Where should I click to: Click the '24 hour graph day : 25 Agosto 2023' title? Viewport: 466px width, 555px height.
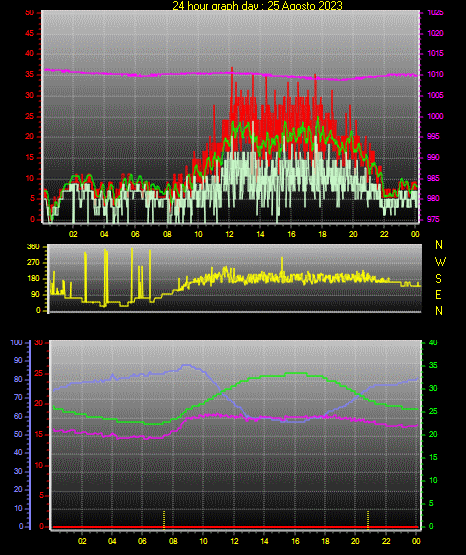pyautogui.click(x=257, y=6)
